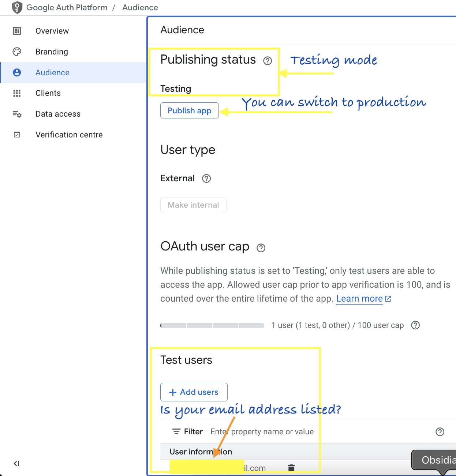Select the Overview icon in the sidebar
This screenshot has width=456, height=476.
[x=16, y=31]
